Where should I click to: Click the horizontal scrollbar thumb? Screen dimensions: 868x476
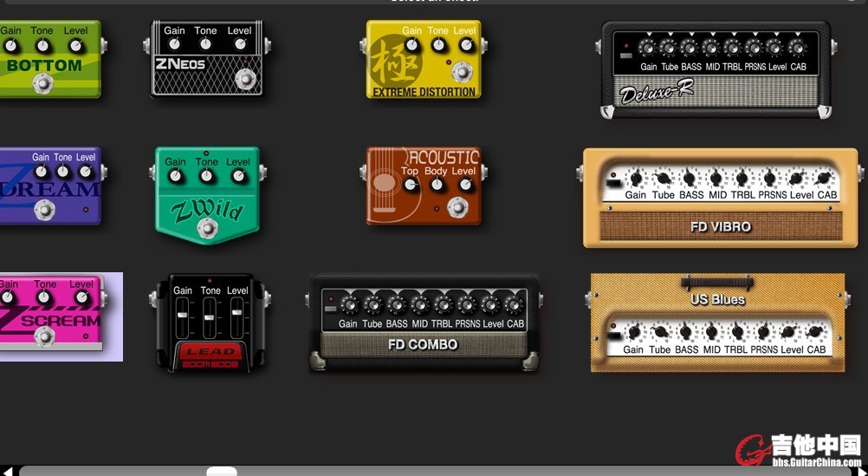(222, 472)
